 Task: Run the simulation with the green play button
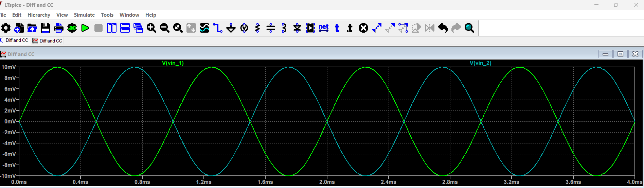(x=85, y=28)
